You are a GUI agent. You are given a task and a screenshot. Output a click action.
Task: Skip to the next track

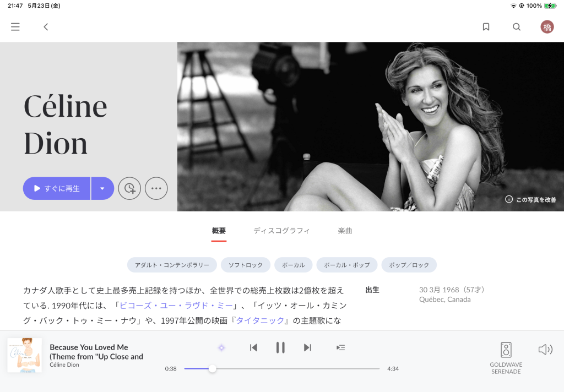tap(307, 348)
